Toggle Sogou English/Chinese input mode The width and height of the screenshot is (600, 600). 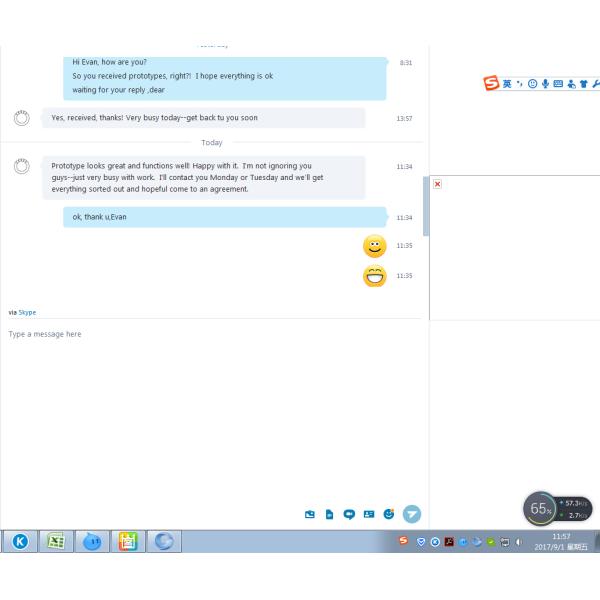tap(507, 84)
